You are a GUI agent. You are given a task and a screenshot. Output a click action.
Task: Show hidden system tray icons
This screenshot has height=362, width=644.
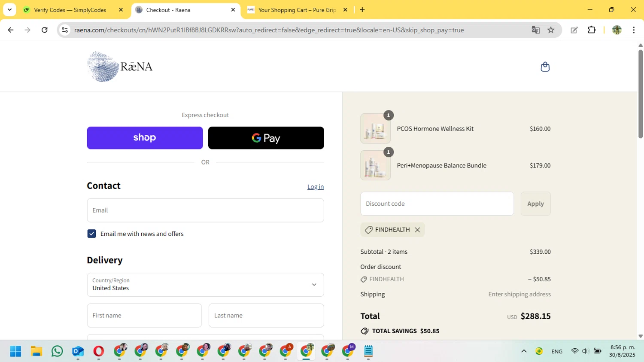pos(524,351)
